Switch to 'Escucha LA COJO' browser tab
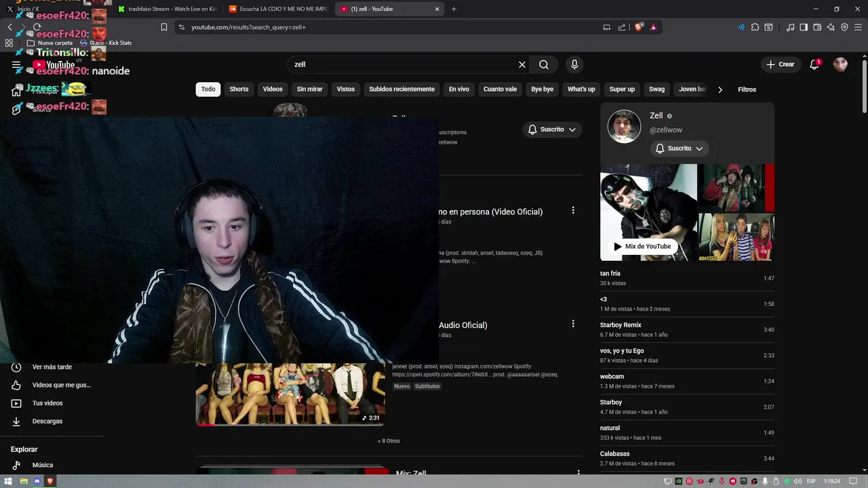The image size is (868, 488). 279,9
